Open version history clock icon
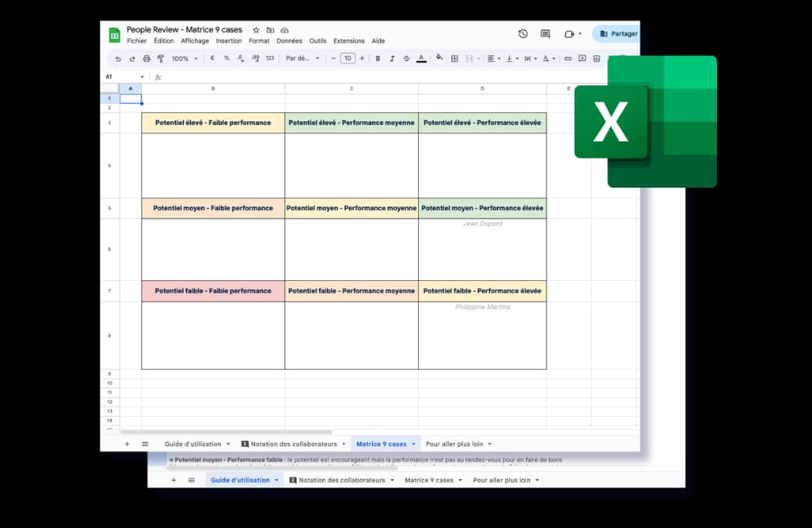This screenshot has height=528, width=812. click(x=523, y=33)
